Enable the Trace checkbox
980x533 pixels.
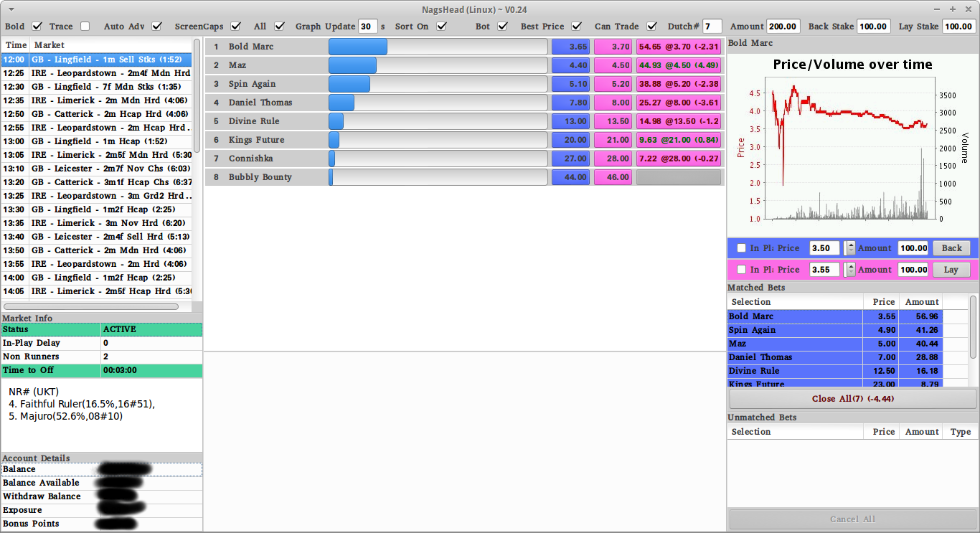84,27
